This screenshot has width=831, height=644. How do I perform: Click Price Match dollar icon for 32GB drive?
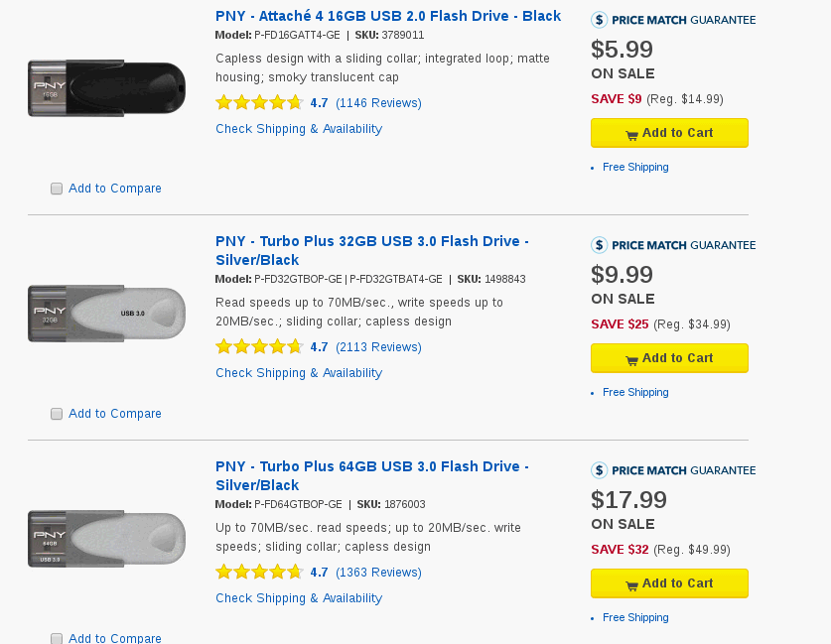600,245
